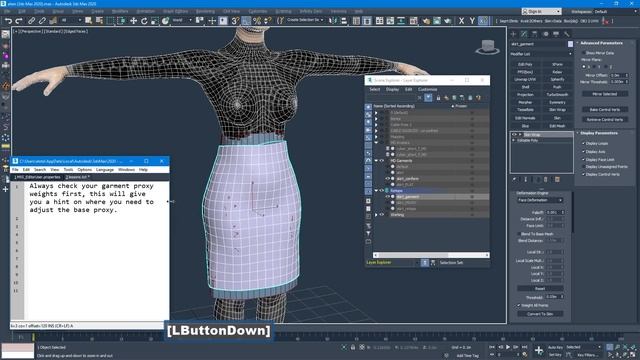Activate the Select and Scale tool
The height and width of the screenshot is (360, 640).
tap(155, 21)
